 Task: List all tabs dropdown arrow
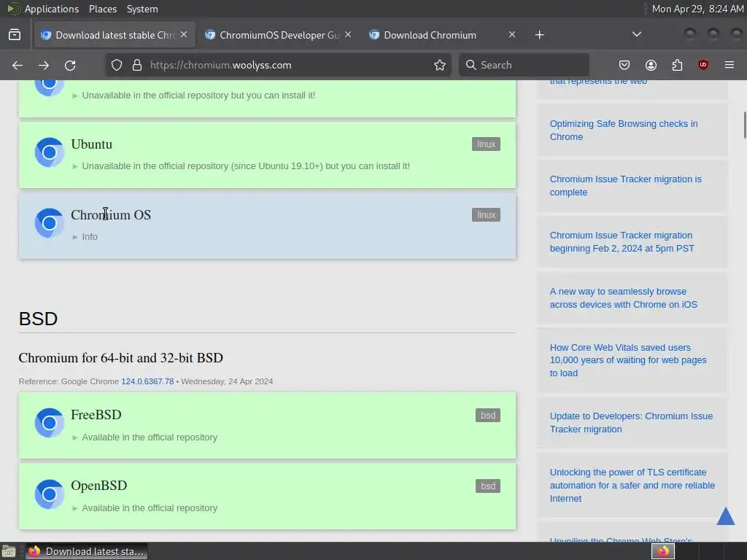click(636, 34)
